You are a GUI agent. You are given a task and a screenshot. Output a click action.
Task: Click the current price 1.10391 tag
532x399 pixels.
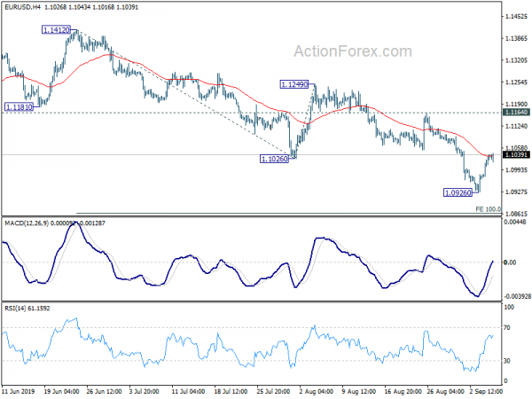click(516, 154)
